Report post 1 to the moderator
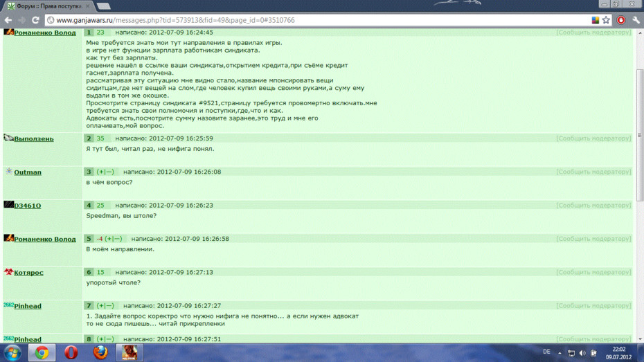Viewport: 644px width, 362px height. pos(593,33)
